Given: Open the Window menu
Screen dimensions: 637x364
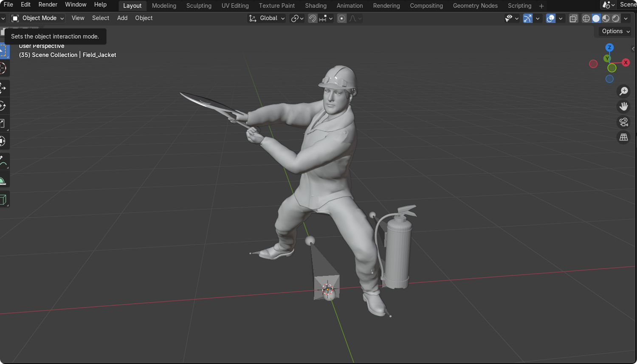Looking at the screenshot, I should point(76,5).
